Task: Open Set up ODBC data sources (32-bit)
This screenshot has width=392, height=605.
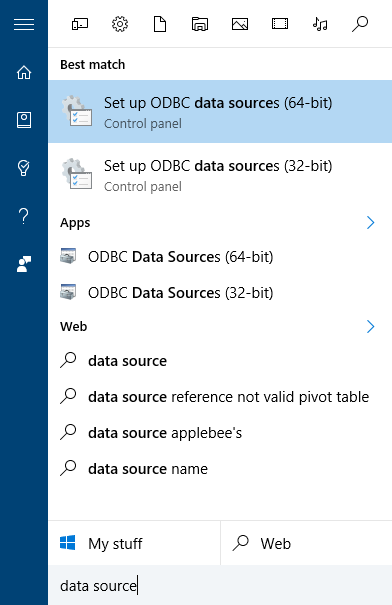Action: (x=220, y=175)
